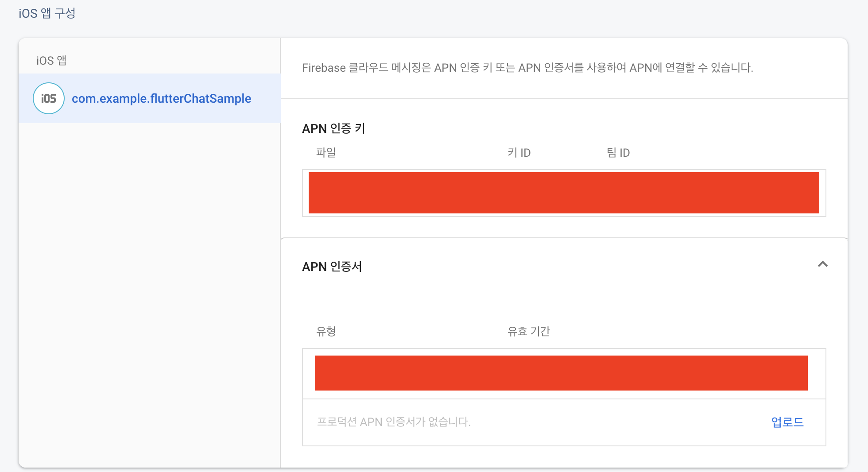Click the iOS 앱 sidebar label

coord(51,60)
